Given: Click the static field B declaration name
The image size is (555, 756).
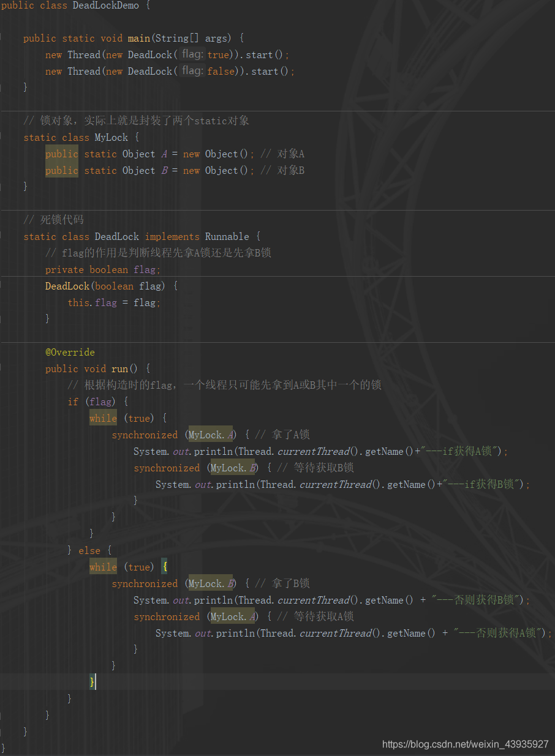Looking at the screenshot, I should tap(164, 170).
